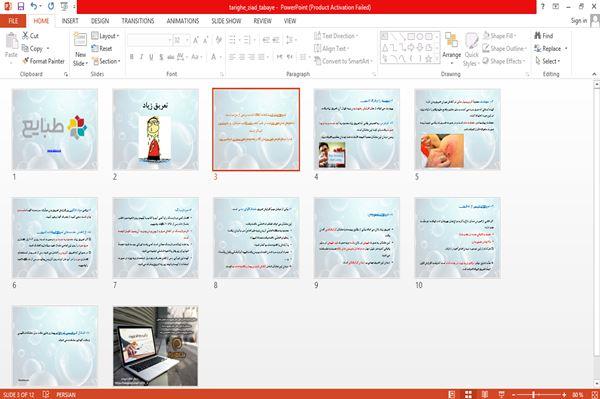This screenshot has width=600, height=399.
Task: Decrease font size icon
Action: pos(206,40)
